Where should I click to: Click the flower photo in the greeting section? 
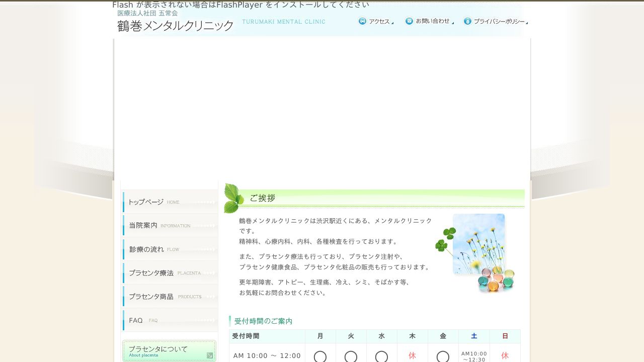click(x=478, y=243)
